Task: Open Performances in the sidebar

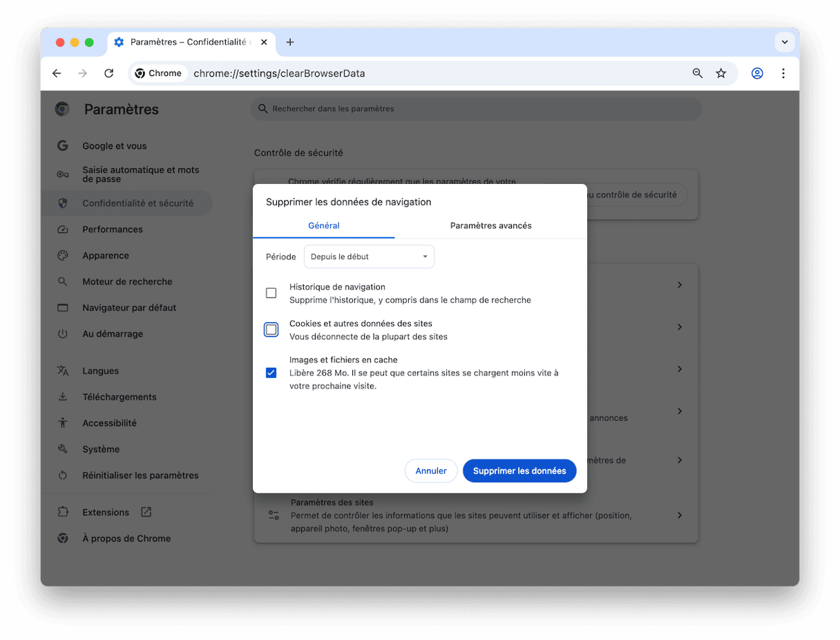Action: 113,229
